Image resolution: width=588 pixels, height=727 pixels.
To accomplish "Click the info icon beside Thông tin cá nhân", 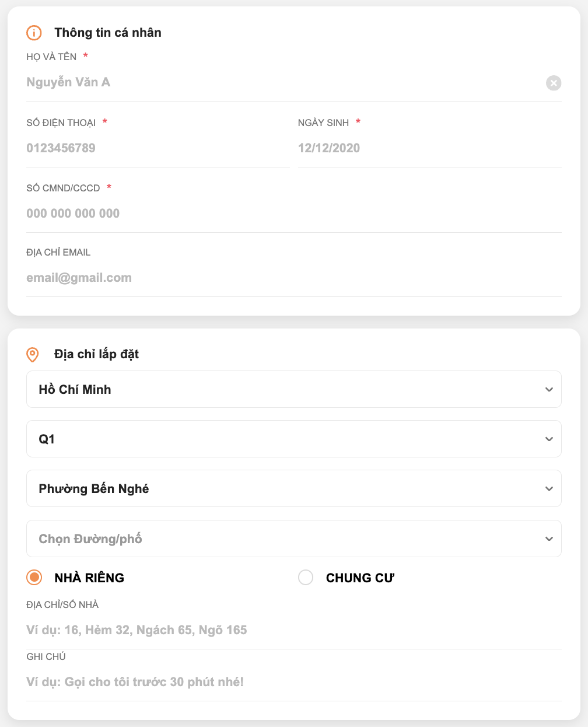I will pyautogui.click(x=34, y=33).
